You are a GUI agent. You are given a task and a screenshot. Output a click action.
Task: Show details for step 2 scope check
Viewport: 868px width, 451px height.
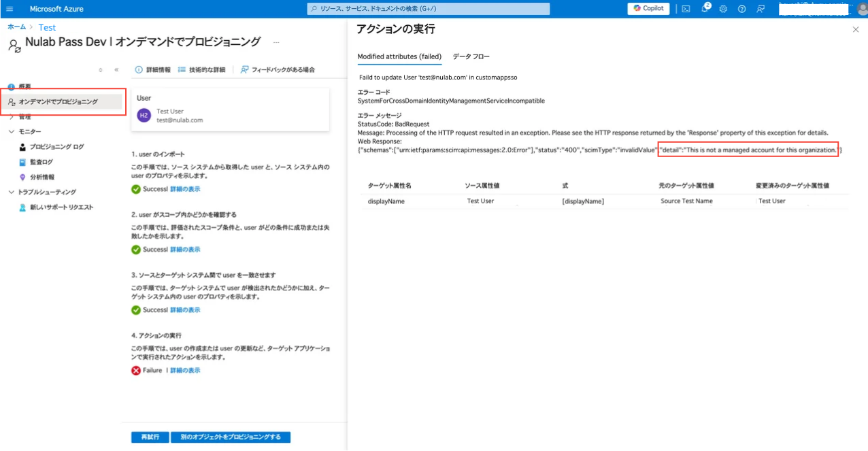pos(185,250)
